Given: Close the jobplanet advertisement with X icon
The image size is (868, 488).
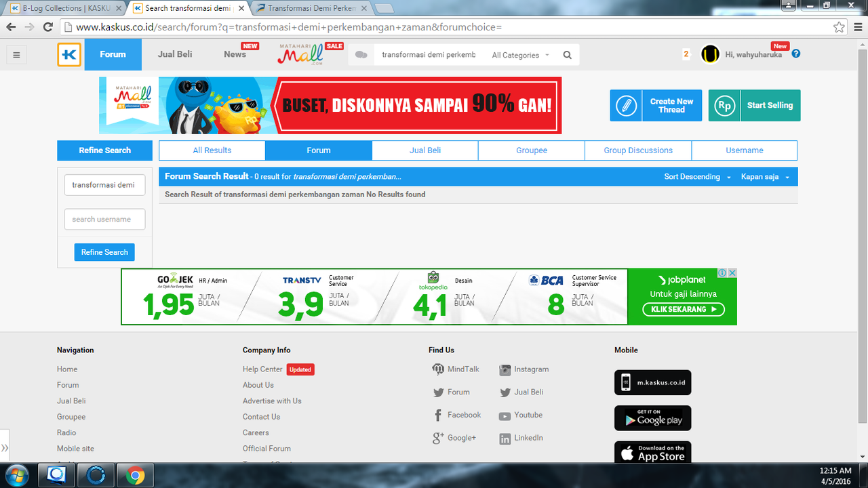Looking at the screenshot, I should click(732, 272).
